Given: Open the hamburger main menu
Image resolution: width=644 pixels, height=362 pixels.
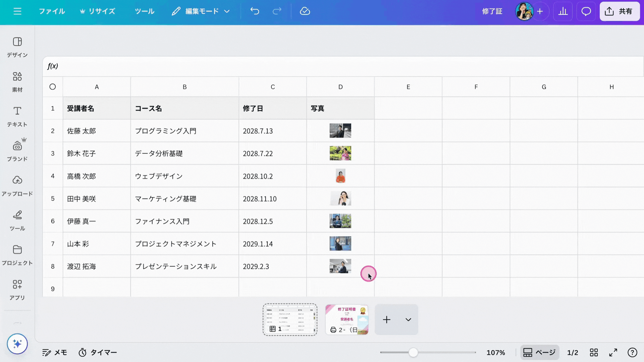Looking at the screenshot, I should point(17,11).
